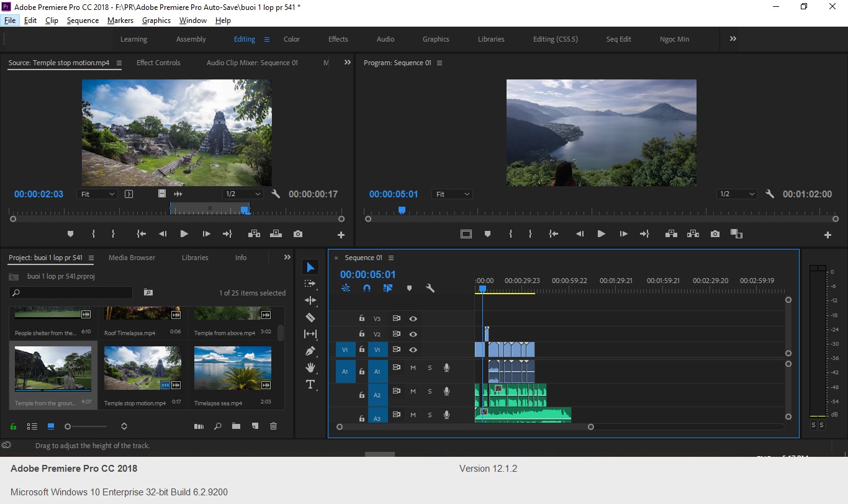Toggle V3 track output eye
The height and width of the screenshot is (504, 848).
[x=413, y=318]
